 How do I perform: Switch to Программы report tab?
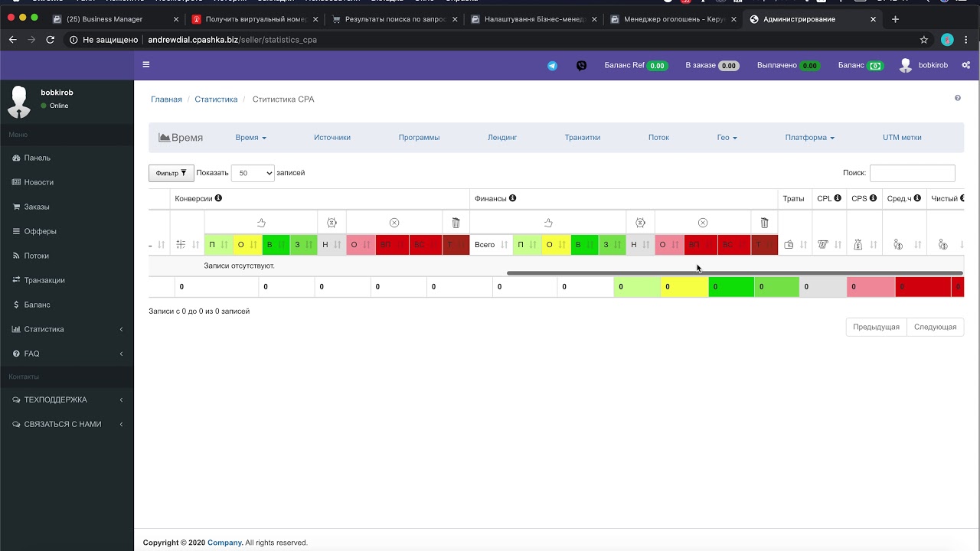[419, 138]
